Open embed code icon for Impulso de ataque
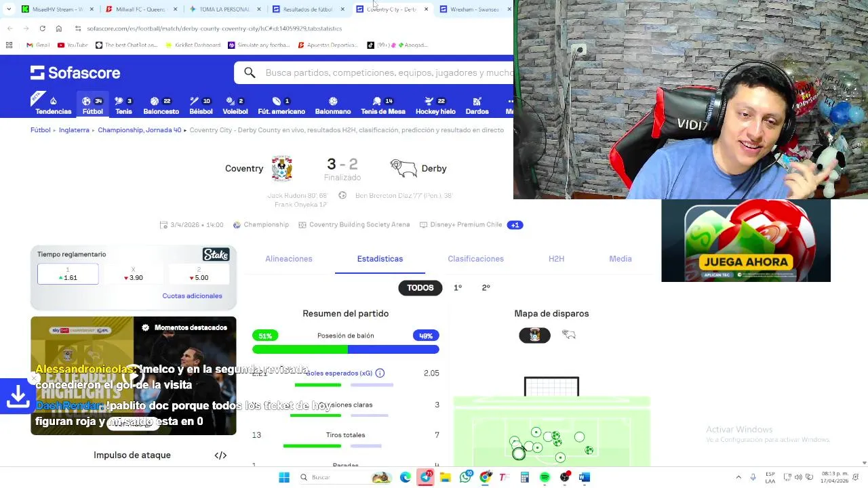868x488 pixels. coord(220,455)
